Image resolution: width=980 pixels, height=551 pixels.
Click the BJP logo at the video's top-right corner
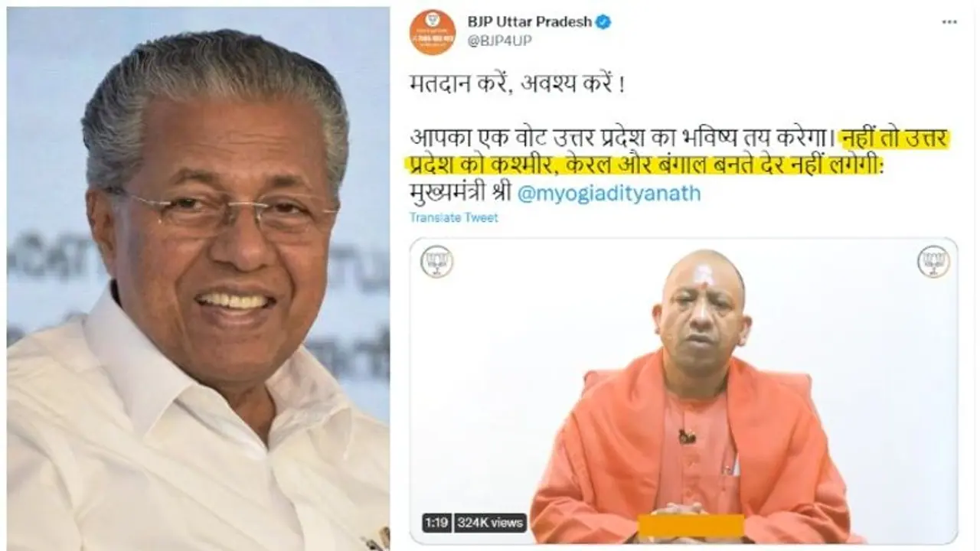933,262
